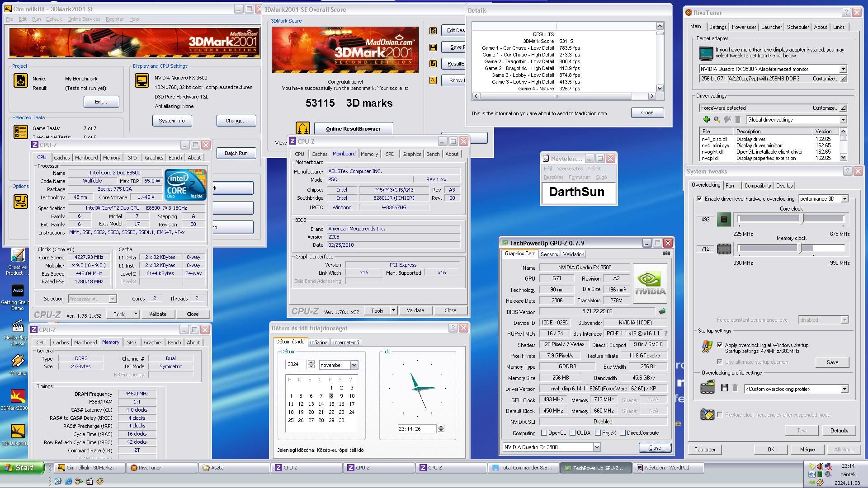Click System Info button in 3DMark2001
This screenshot has width=868, height=488.
point(172,121)
